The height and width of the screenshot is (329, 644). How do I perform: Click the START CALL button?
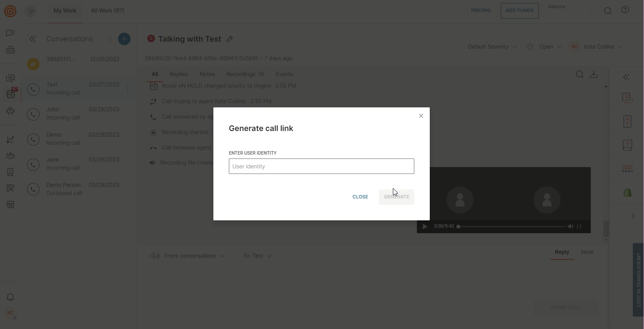point(565,308)
